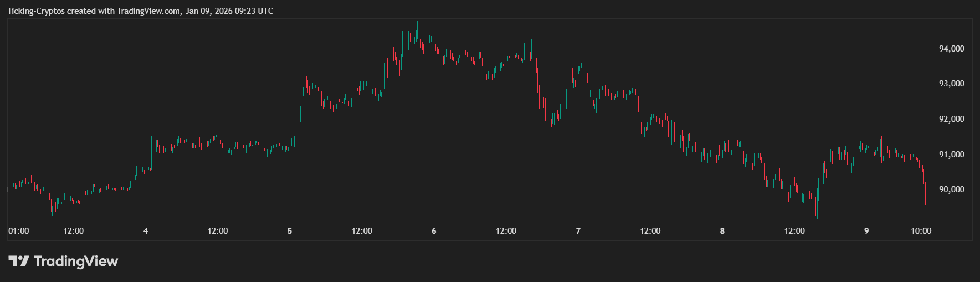Click the day 5 date marker

pos(290,231)
